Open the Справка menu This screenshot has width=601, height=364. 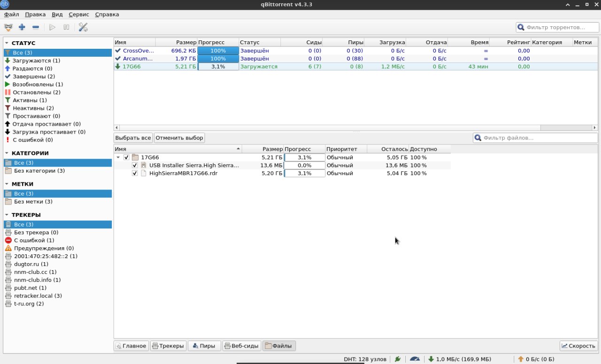107,15
